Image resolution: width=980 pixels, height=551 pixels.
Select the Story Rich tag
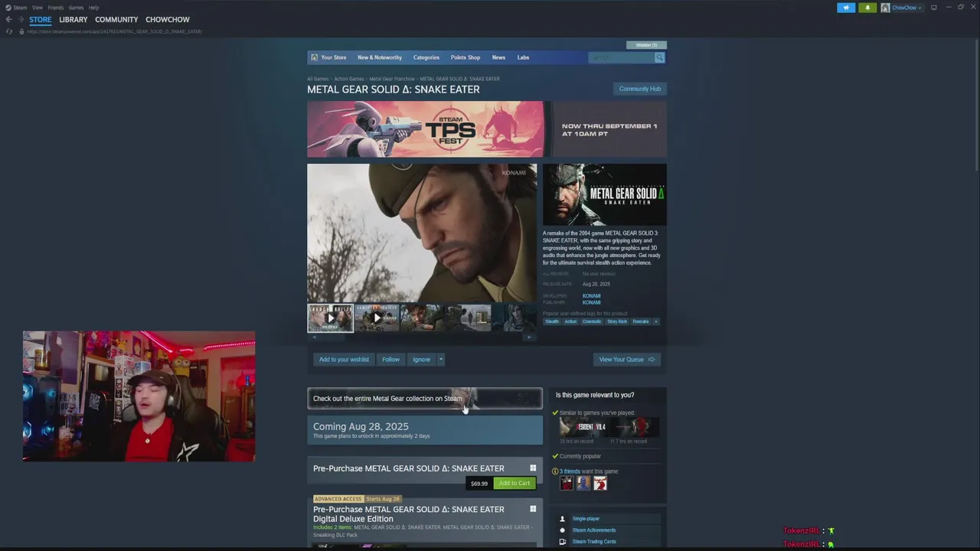click(x=617, y=321)
